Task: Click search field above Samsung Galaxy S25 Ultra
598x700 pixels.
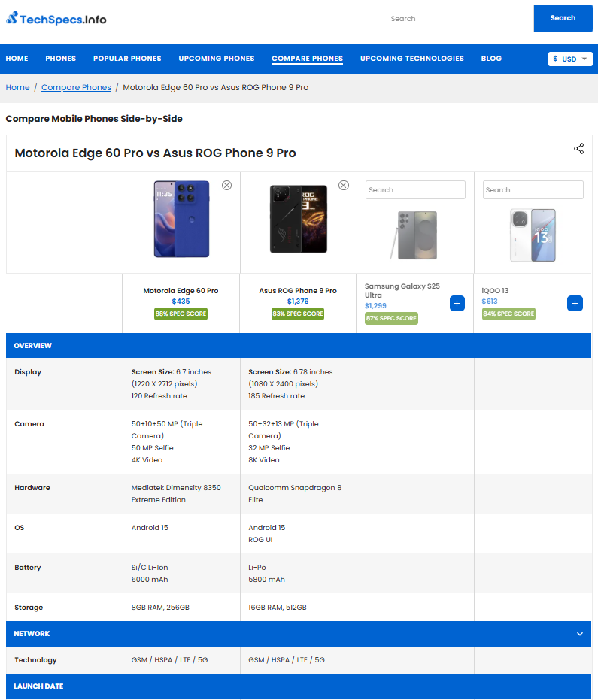Action: [415, 189]
